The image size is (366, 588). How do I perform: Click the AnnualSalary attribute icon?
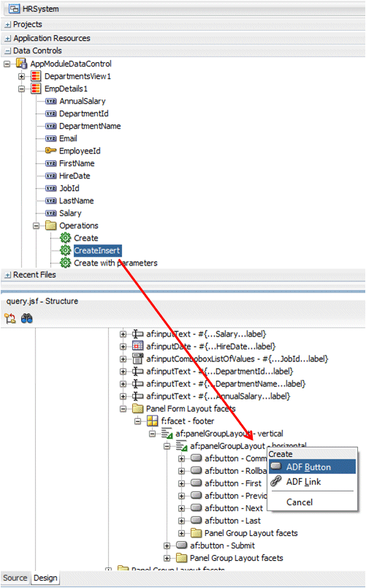(51, 101)
